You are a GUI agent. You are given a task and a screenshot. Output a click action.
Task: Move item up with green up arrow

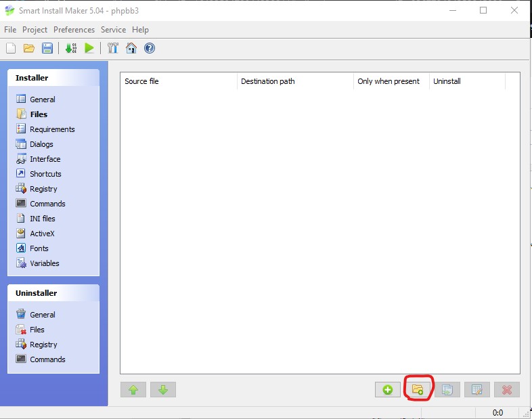[133, 389]
